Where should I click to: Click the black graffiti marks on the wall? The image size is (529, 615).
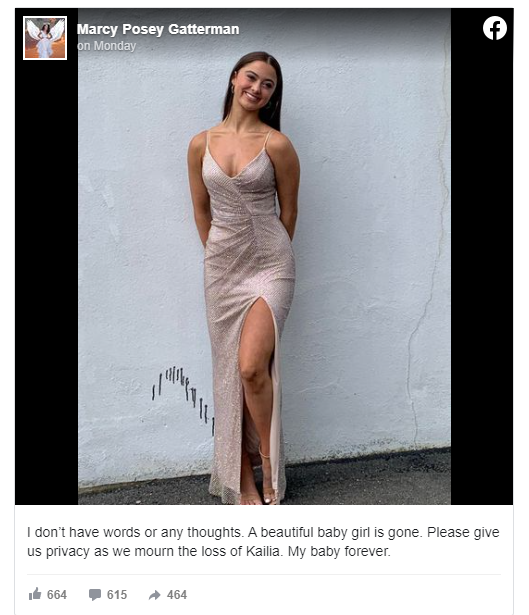183,396
